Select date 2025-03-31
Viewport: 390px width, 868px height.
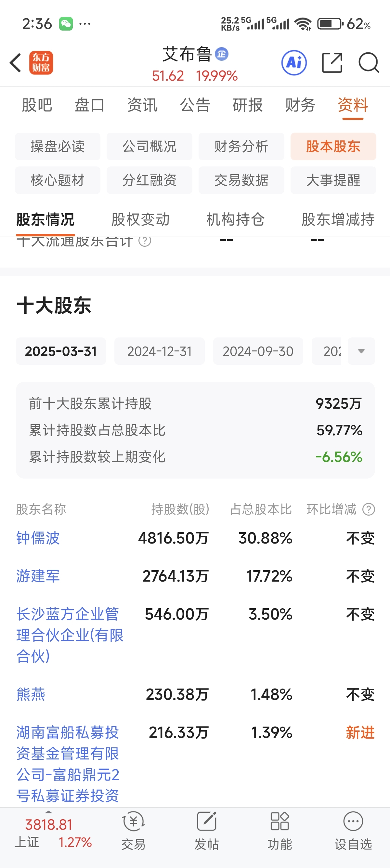point(61,351)
